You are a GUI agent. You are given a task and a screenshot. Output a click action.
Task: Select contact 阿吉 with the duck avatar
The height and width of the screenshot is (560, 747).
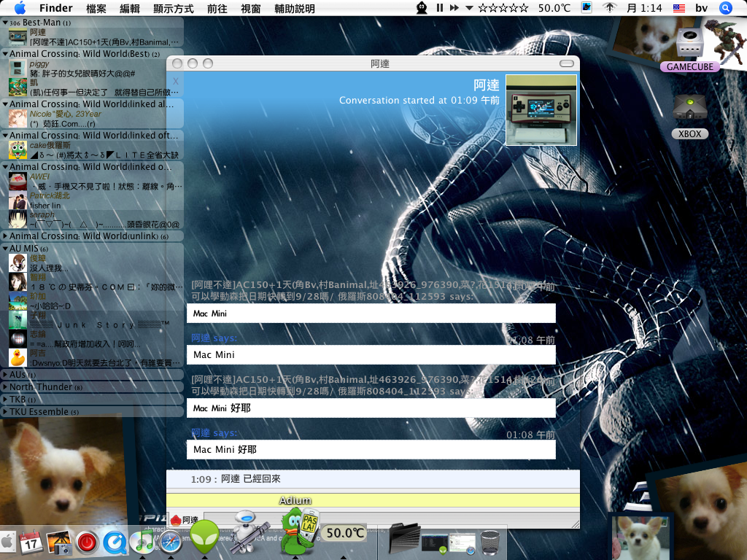click(92, 357)
